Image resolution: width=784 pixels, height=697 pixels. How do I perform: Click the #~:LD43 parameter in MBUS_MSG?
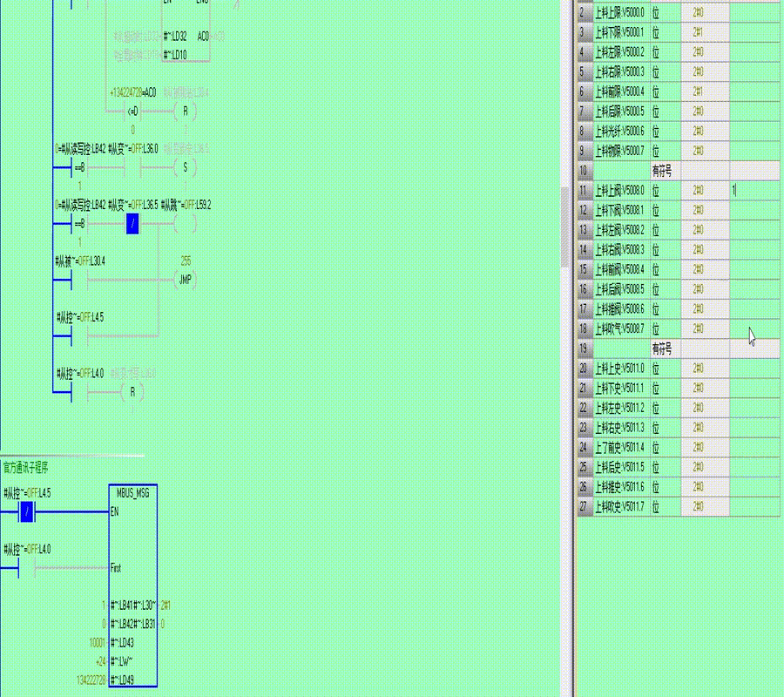[123, 643]
